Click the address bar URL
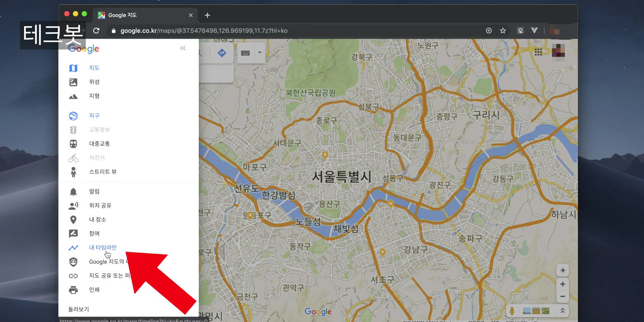644x322 pixels. click(204, 31)
